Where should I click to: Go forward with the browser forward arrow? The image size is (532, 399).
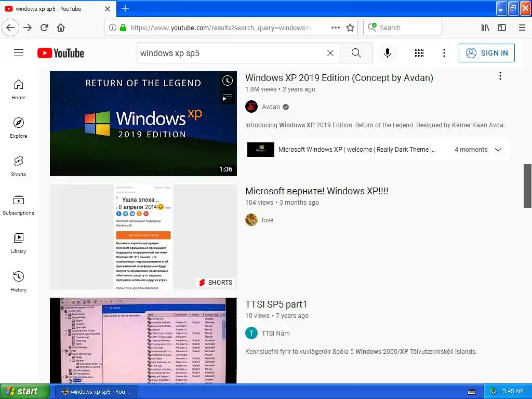(x=28, y=28)
